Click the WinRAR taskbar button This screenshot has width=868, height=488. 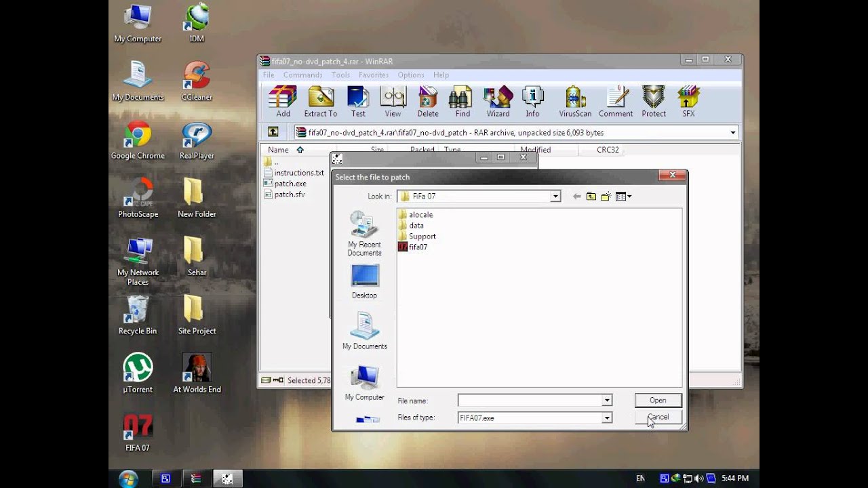(x=196, y=479)
